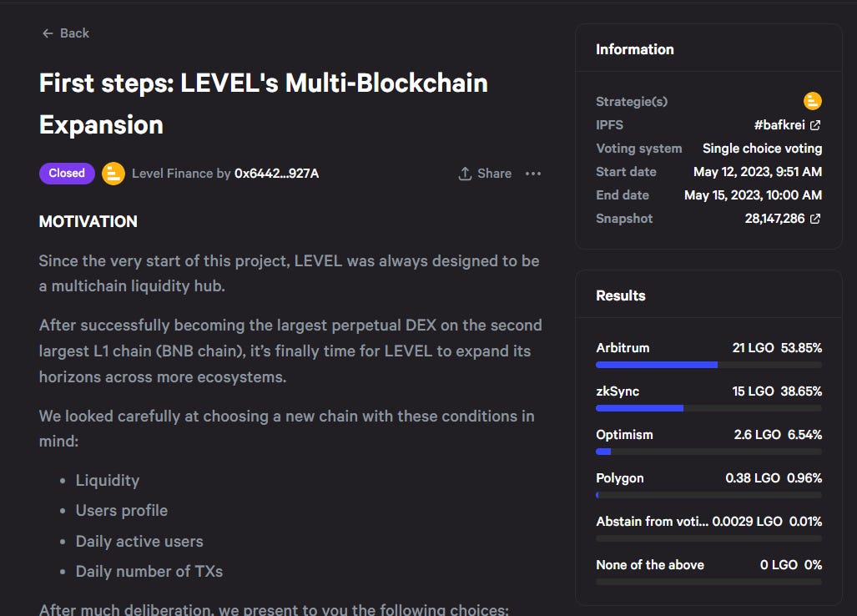Screen dimensions: 857x616
Task: Click external link icon beside #bafkrei
Action: [815, 125]
